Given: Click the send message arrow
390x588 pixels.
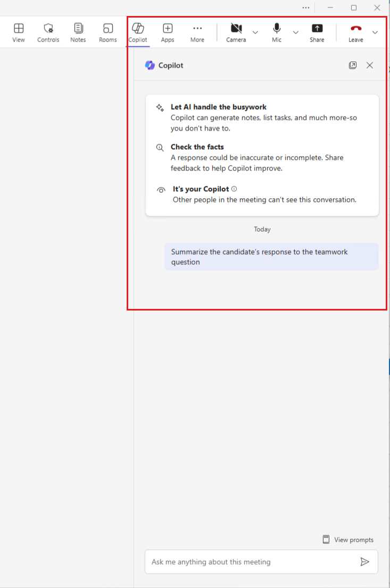Looking at the screenshot, I should [364, 562].
